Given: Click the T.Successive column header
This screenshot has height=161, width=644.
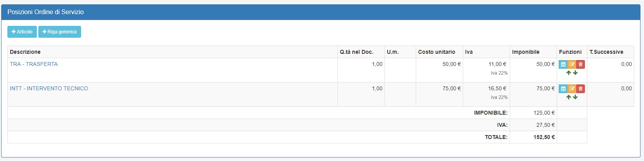Looking at the screenshot, I should tap(606, 52).
